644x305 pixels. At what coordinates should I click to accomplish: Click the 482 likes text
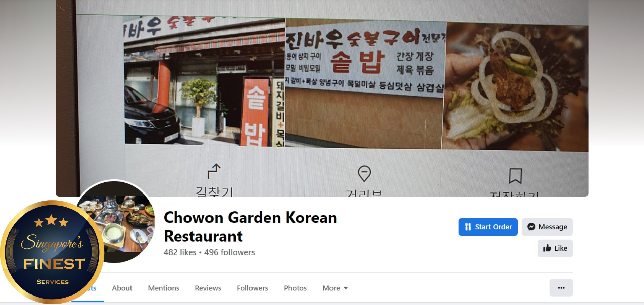click(180, 252)
